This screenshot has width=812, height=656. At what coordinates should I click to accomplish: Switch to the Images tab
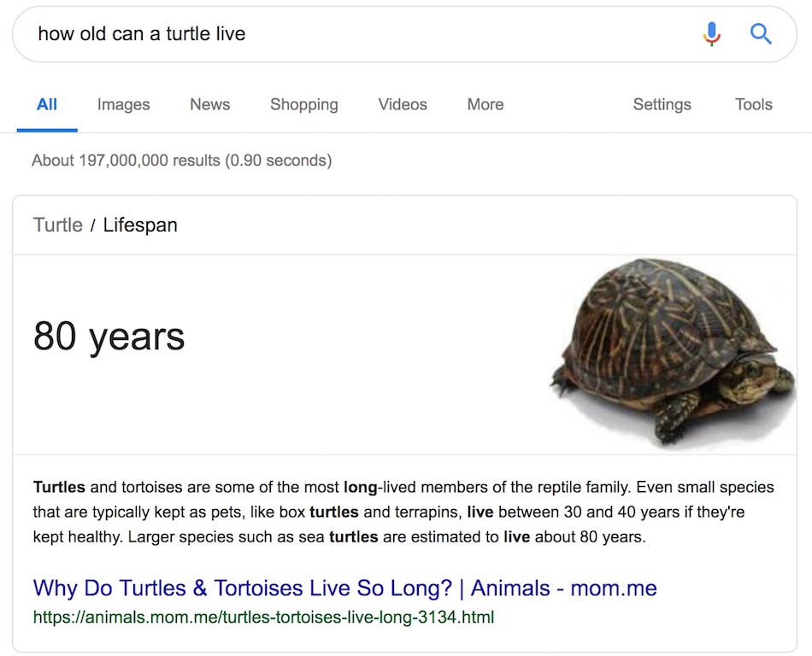tap(123, 104)
